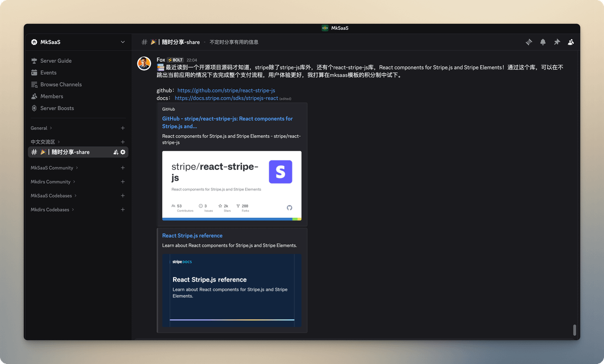Open the Server Guide icon in sidebar
Viewport: 604px width, 364px height.
click(34, 61)
